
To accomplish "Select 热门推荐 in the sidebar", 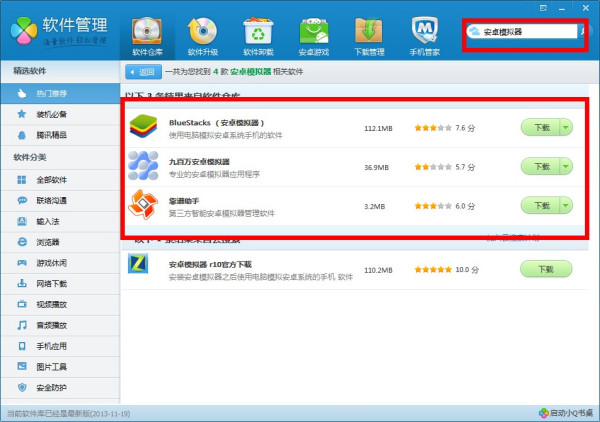I will click(x=60, y=93).
